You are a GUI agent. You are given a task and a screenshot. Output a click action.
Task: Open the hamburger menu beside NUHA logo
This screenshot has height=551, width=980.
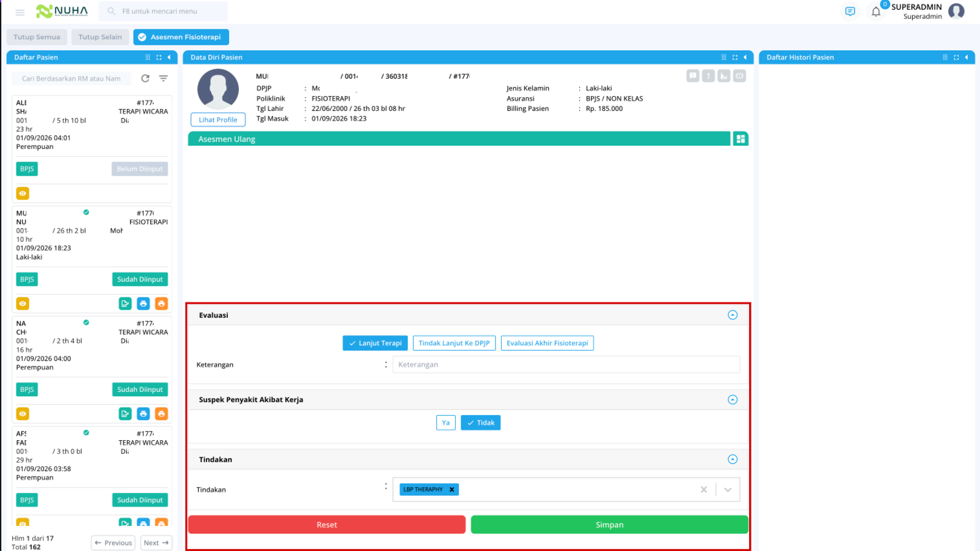(20, 12)
